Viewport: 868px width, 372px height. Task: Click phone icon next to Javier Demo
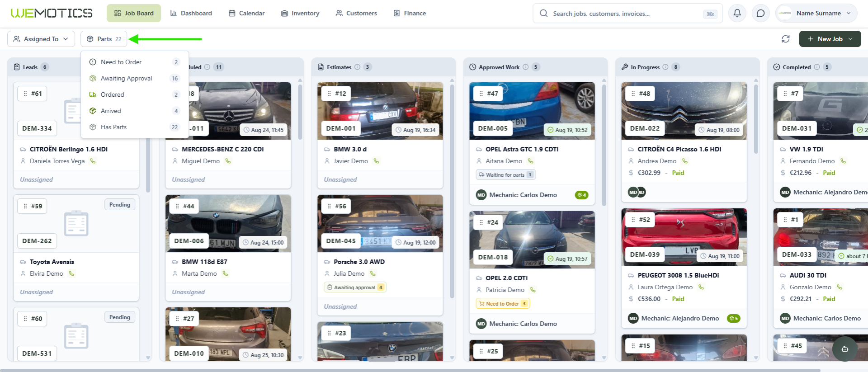click(x=377, y=161)
